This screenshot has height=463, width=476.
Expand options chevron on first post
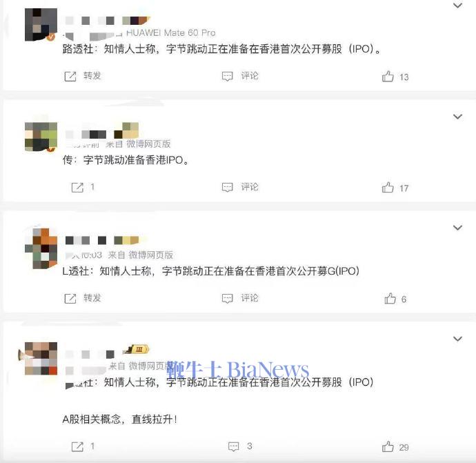click(x=457, y=6)
